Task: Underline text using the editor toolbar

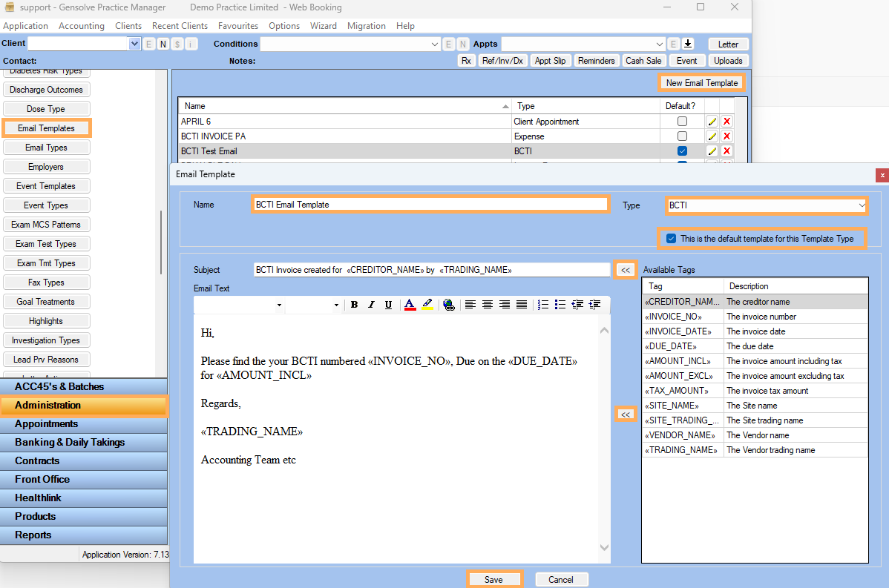Action: (x=388, y=304)
